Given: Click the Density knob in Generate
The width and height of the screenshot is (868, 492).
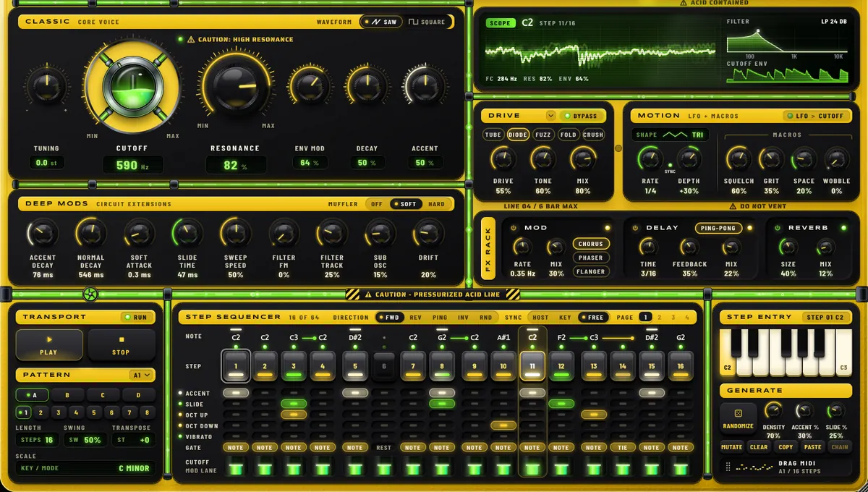Looking at the screenshot, I should tap(773, 411).
